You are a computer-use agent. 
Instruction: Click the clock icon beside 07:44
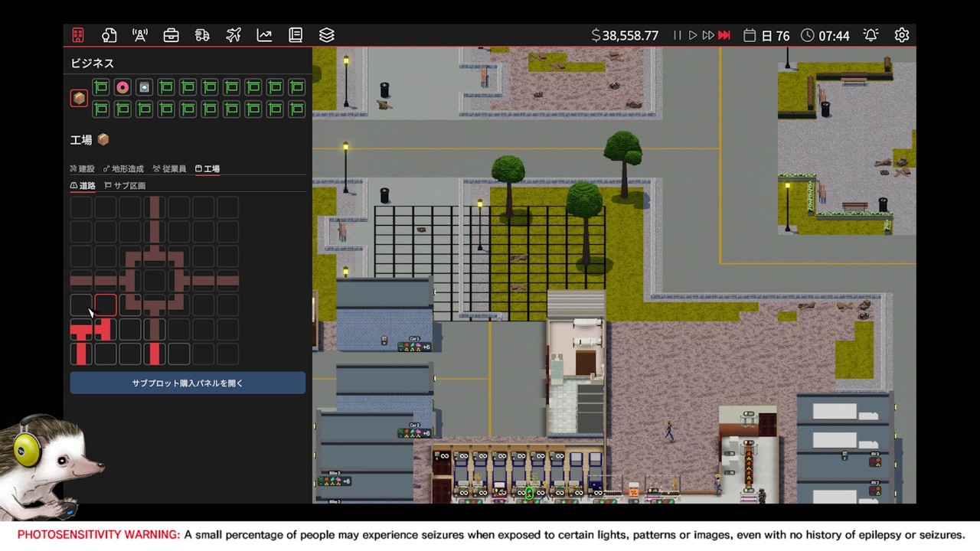coord(808,35)
